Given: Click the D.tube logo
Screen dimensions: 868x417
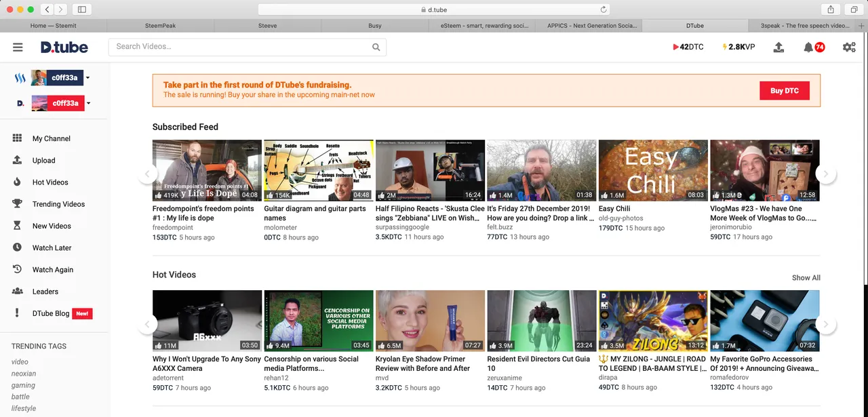Looking at the screenshot, I should click(x=64, y=47).
